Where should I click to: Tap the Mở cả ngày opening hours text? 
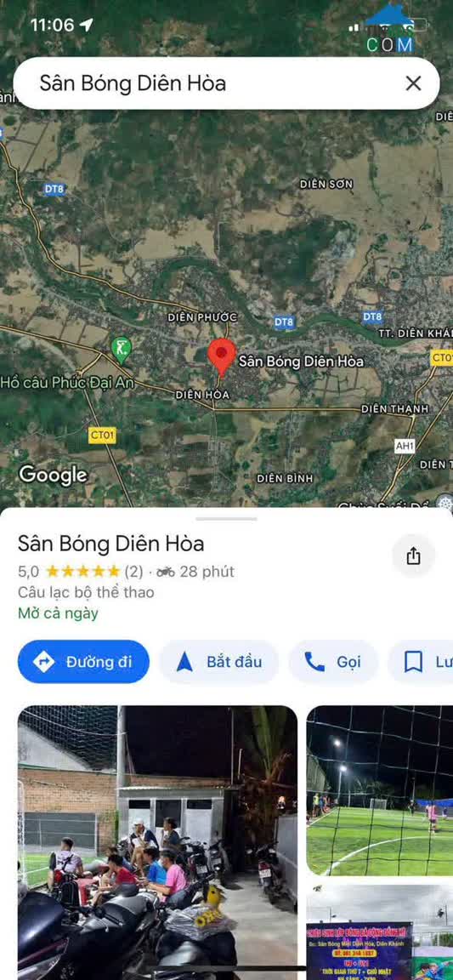pyautogui.click(x=58, y=613)
